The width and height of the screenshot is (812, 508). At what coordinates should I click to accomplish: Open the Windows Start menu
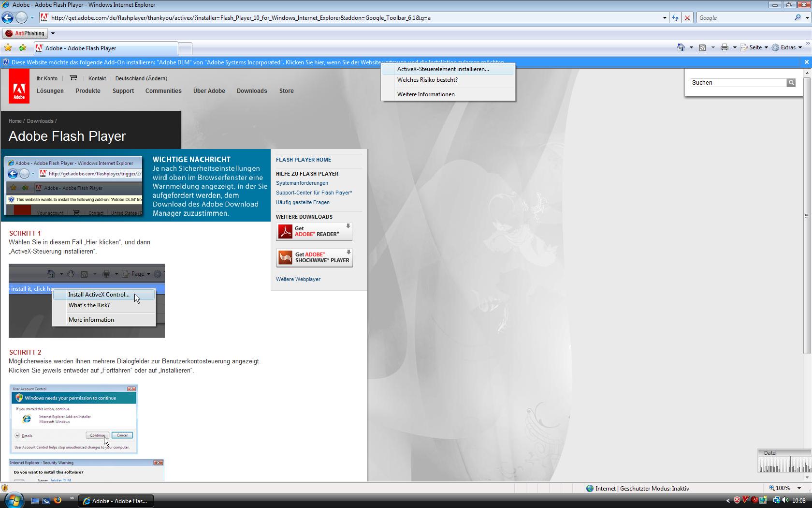point(14,500)
